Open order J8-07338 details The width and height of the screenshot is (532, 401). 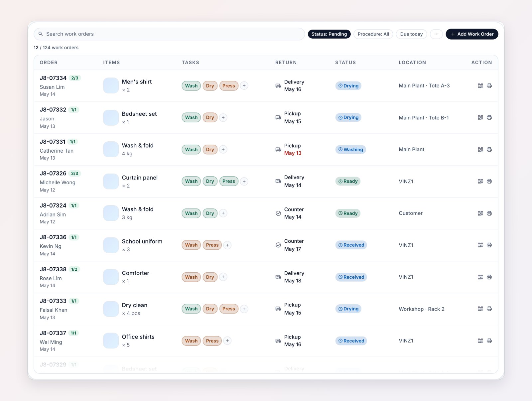53,269
